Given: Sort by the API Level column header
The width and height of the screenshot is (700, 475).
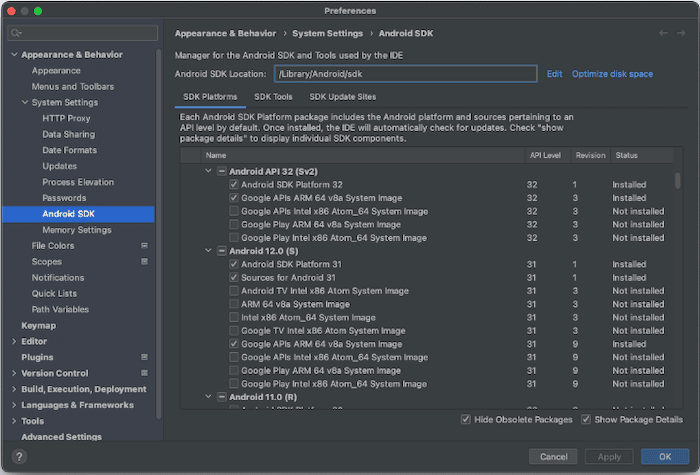Looking at the screenshot, I should pos(545,155).
